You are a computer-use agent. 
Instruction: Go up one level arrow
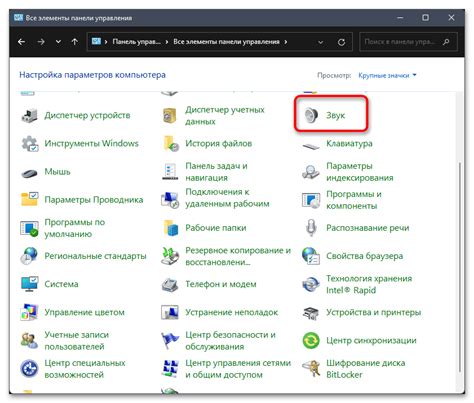75,42
